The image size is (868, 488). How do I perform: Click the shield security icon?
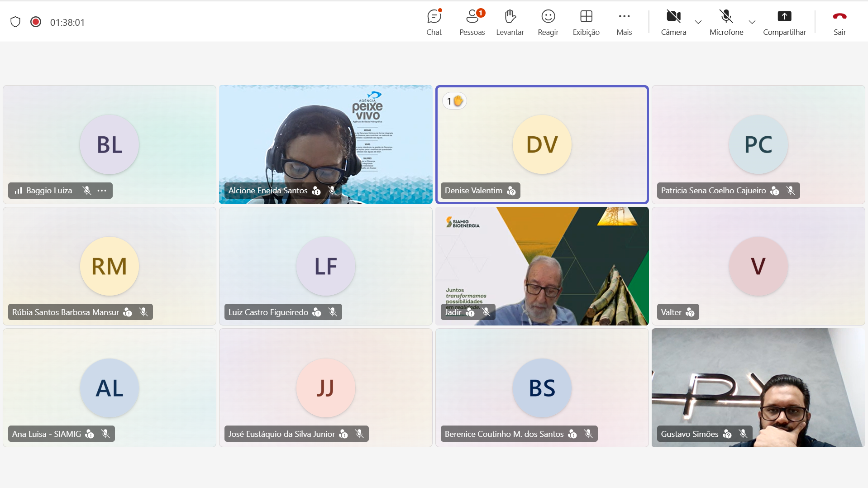coord(15,22)
